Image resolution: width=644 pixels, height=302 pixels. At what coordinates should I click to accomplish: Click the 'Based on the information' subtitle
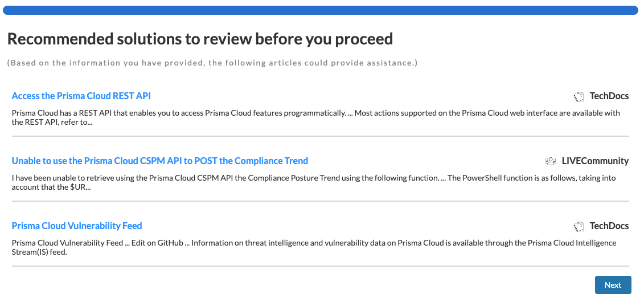(212, 63)
